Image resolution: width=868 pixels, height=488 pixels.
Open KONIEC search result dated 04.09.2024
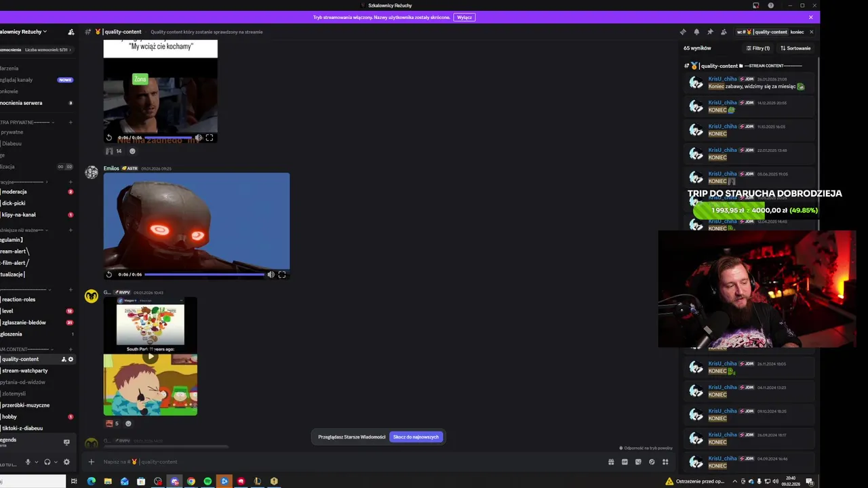[x=748, y=462]
